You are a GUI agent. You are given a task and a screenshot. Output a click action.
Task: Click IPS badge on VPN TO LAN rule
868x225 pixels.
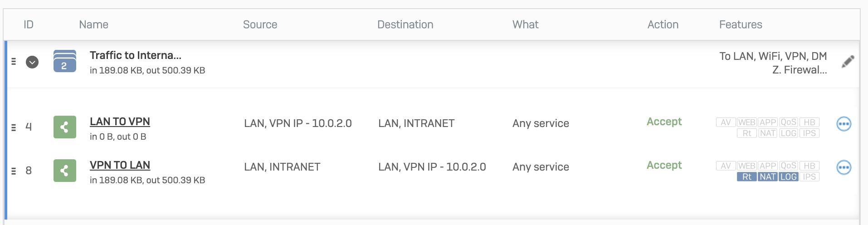coord(809,177)
